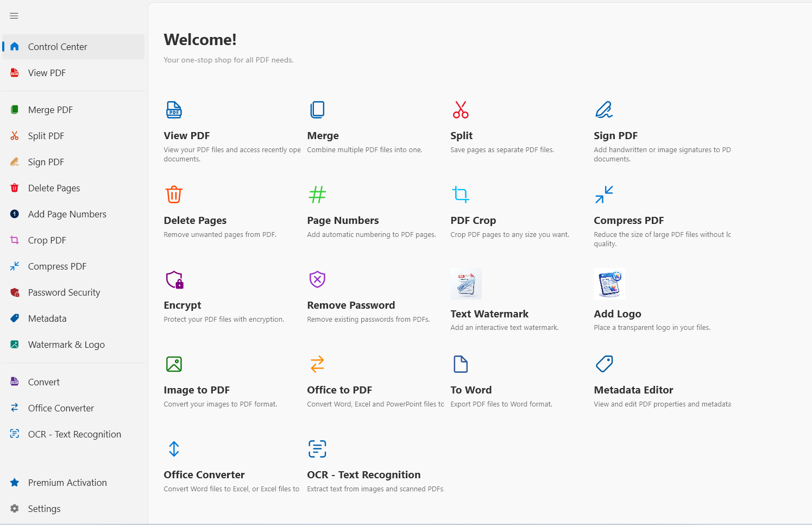
Task: Click the green hash Page Numbers icon
Action: click(317, 195)
